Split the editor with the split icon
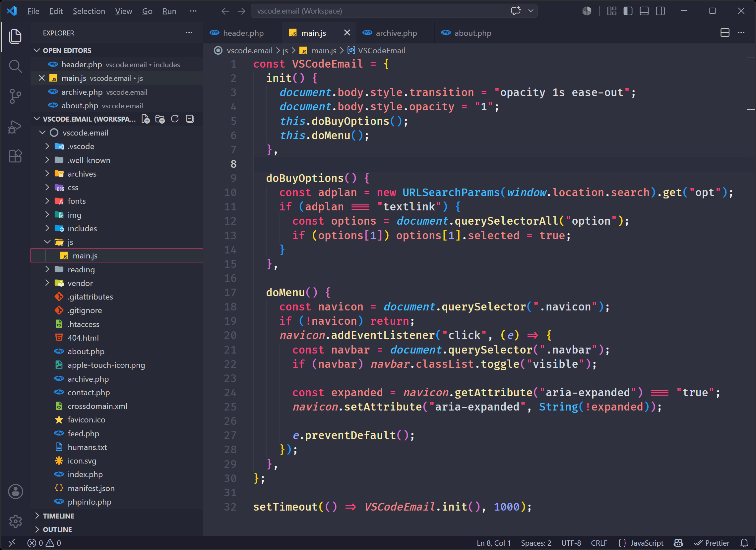The image size is (756, 550). pos(725,33)
